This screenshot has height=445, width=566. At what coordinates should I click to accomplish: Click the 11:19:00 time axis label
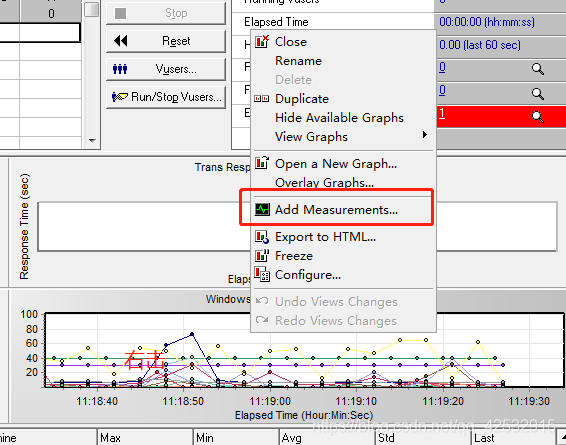click(270, 401)
